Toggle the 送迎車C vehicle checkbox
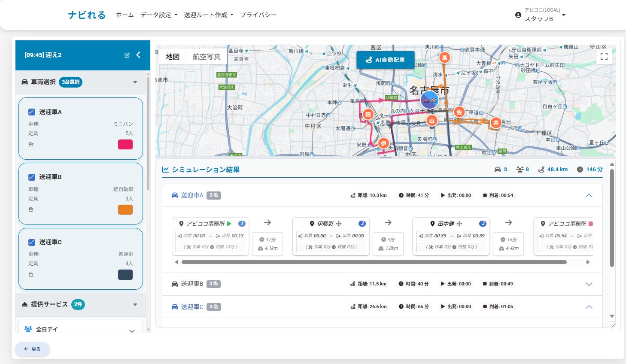Viewport: 626px width, 364px height. [31, 242]
